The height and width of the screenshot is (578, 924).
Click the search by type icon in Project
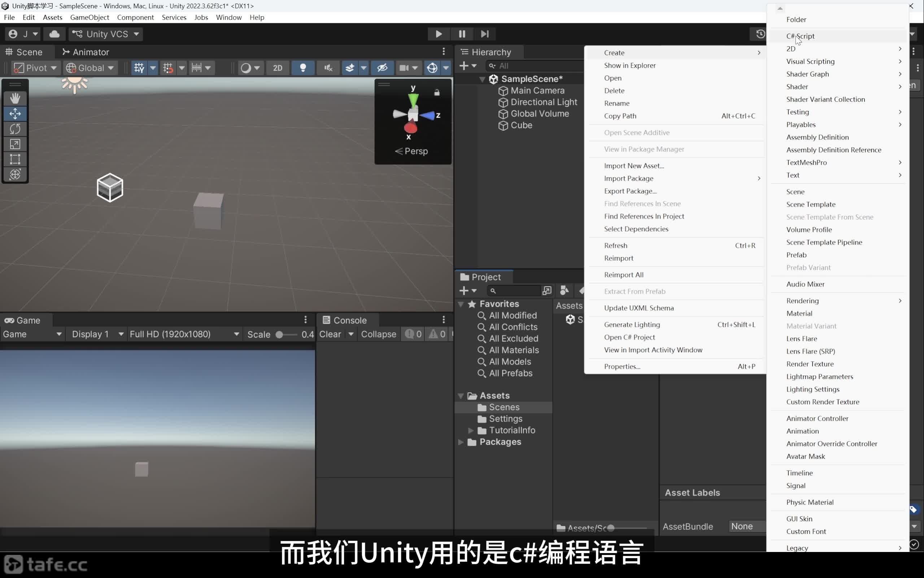[x=565, y=291]
